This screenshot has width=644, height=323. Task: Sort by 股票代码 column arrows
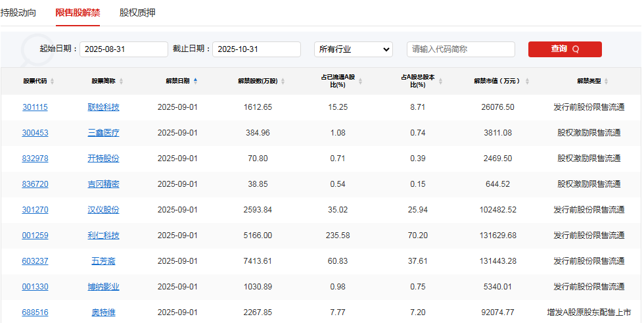point(52,82)
